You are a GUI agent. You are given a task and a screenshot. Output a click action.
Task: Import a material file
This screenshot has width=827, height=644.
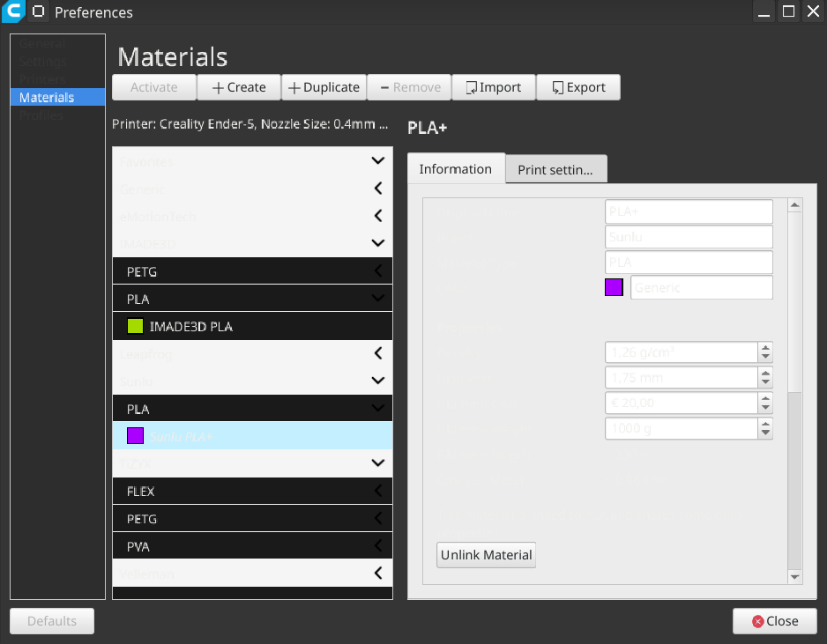tap(494, 87)
